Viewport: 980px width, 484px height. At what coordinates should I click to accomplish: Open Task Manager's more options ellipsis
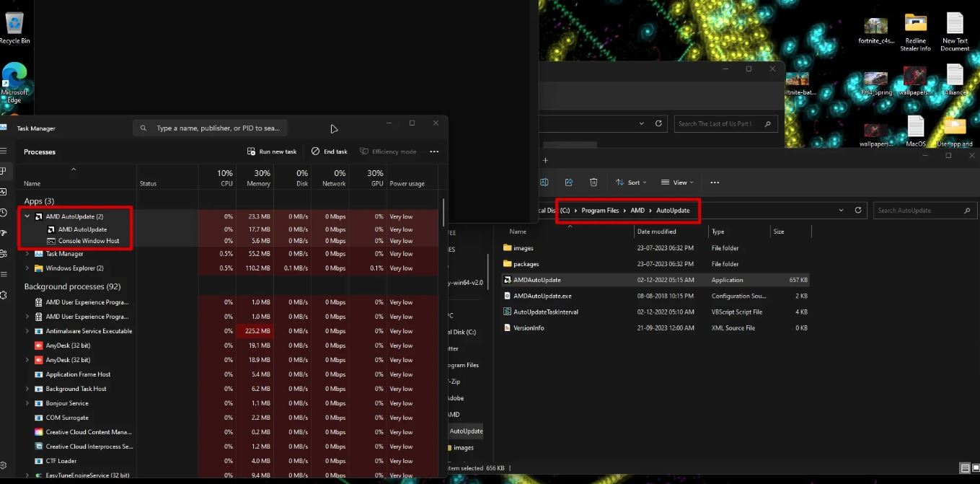(x=433, y=151)
